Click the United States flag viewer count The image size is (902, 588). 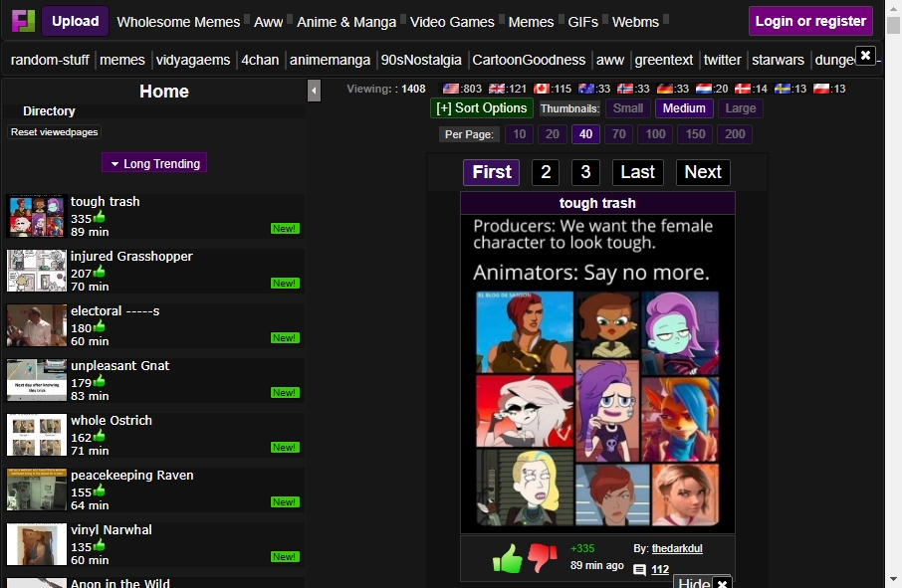click(x=462, y=89)
